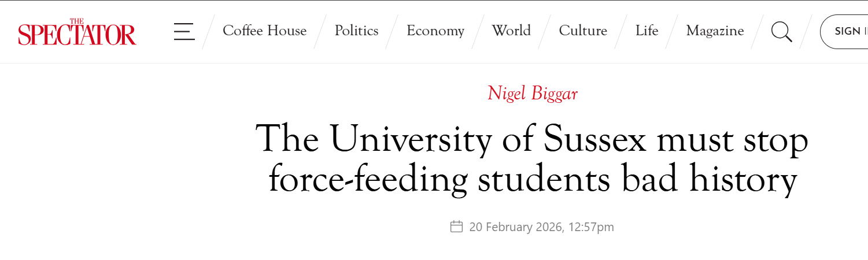Click the calendar icon beside the date
868x260 pixels.
456,226
